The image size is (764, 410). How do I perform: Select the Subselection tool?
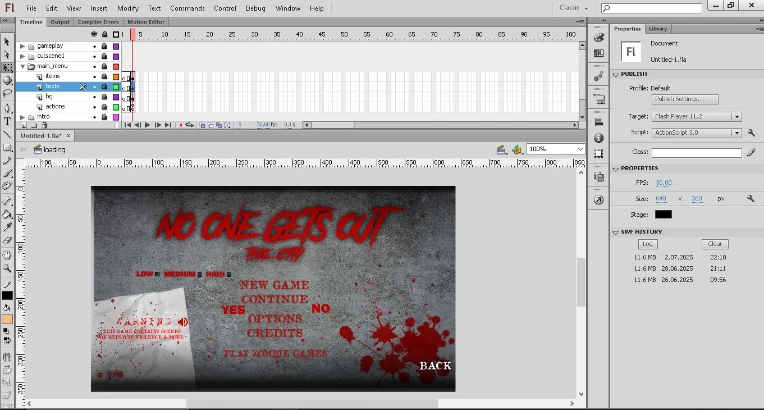pos(7,55)
